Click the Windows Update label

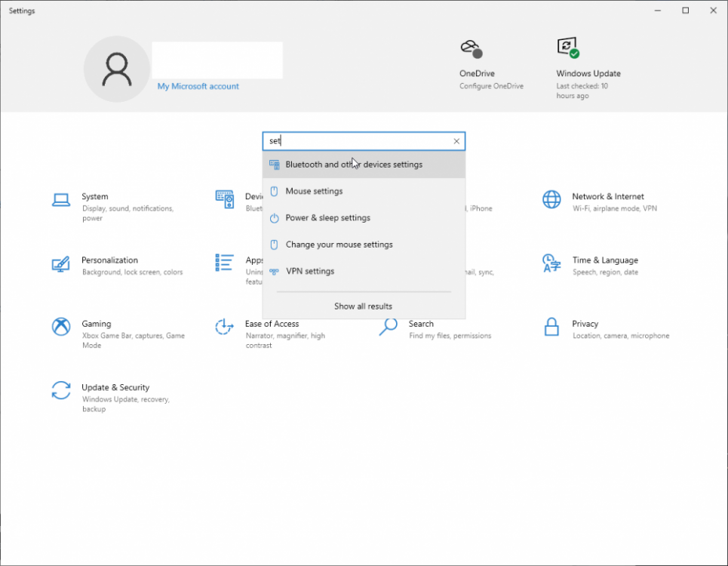588,73
